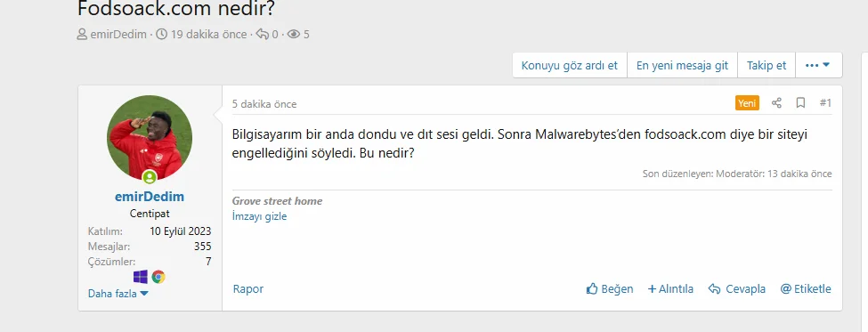Viewport: 868px width, 332px height.
Task: Click the user icon beside emirDedim in the thread header
Action: (x=82, y=35)
